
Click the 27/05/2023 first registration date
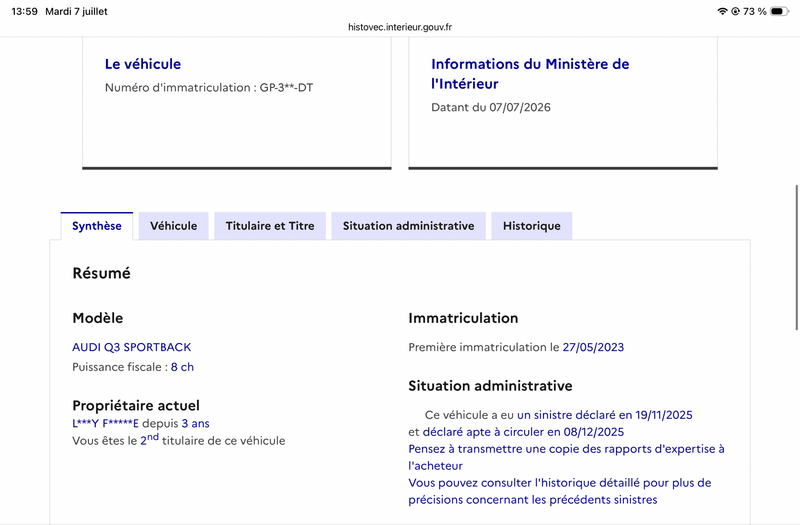pyautogui.click(x=593, y=347)
